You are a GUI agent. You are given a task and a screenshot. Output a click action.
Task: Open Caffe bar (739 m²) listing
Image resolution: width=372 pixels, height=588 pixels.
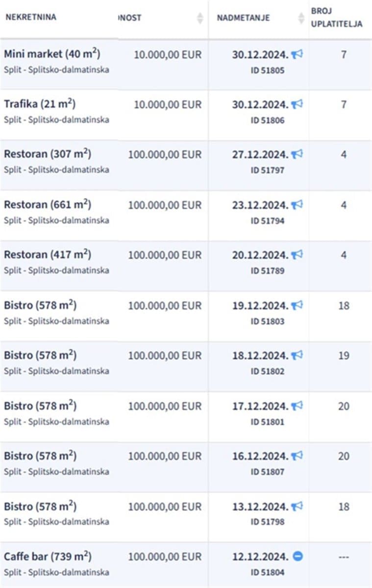point(48,557)
